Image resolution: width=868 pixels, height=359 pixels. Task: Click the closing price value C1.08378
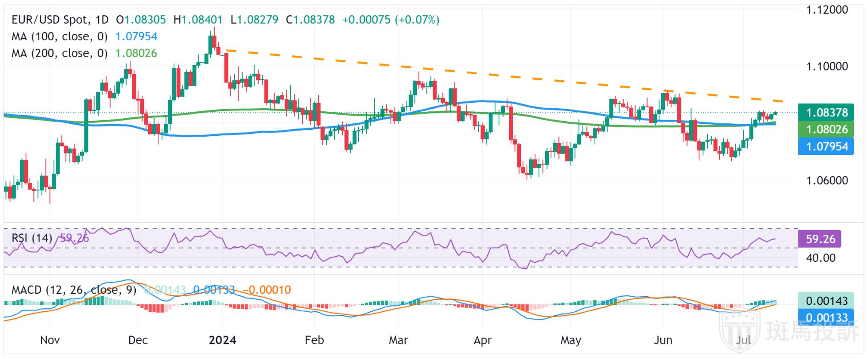coord(310,20)
